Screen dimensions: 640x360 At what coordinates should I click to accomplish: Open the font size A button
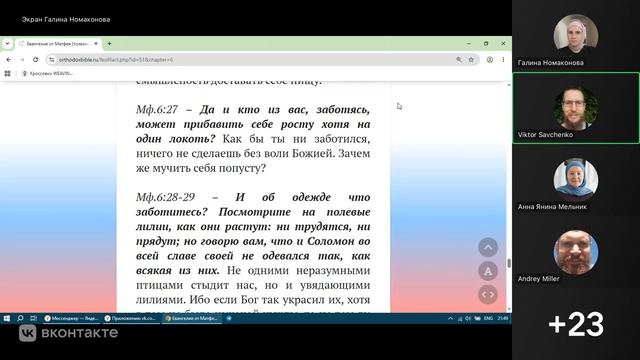(x=488, y=271)
